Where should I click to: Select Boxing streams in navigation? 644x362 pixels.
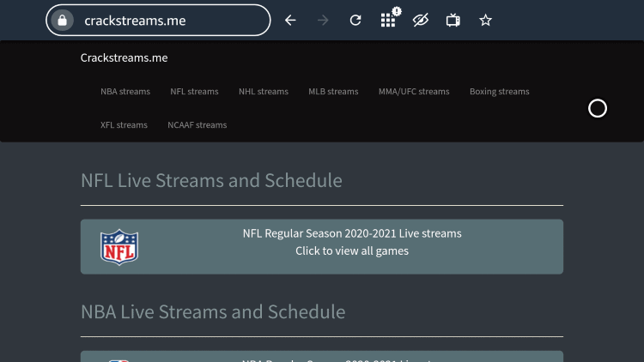click(499, 92)
